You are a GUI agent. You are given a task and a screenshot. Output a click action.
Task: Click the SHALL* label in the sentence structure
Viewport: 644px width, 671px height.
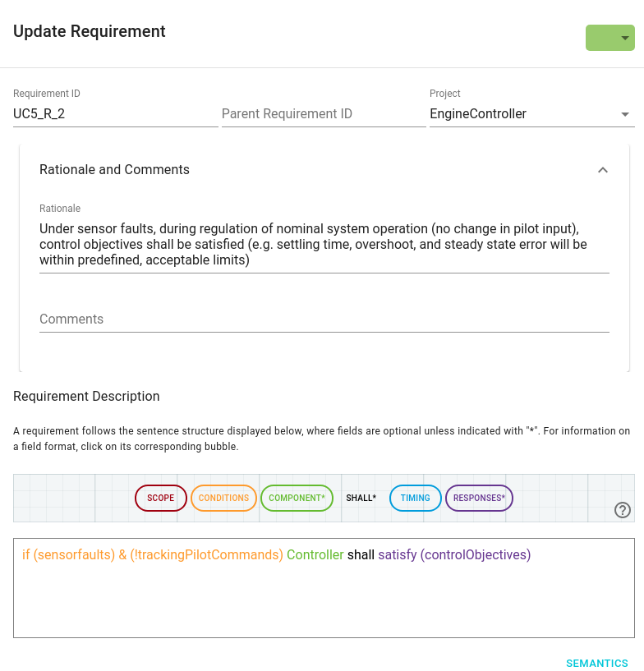tap(361, 498)
